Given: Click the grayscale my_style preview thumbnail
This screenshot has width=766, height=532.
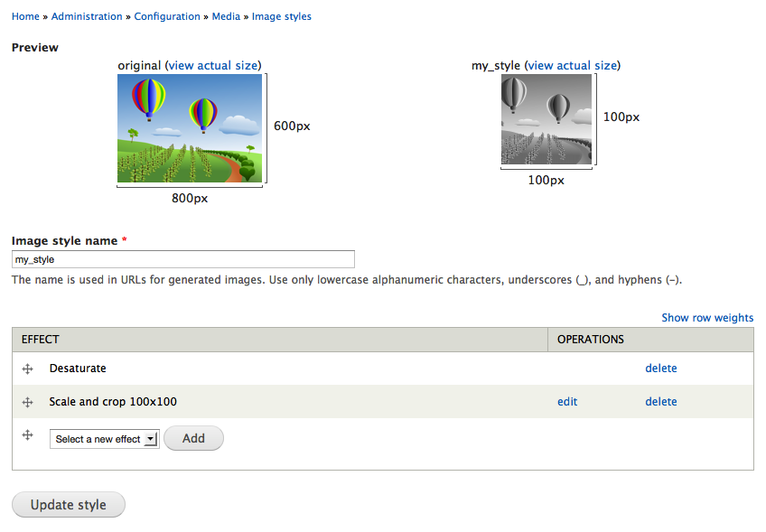Looking at the screenshot, I should pos(546,119).
